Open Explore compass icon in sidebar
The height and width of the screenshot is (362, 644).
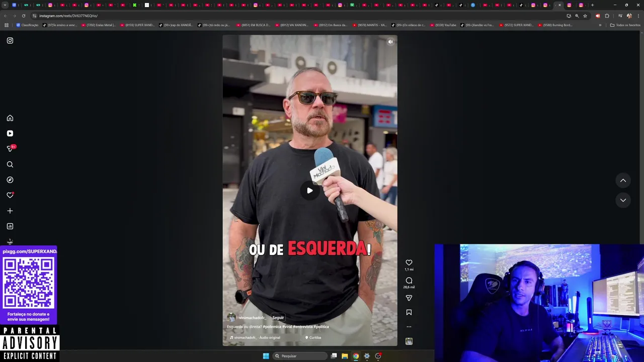[10, 179]
